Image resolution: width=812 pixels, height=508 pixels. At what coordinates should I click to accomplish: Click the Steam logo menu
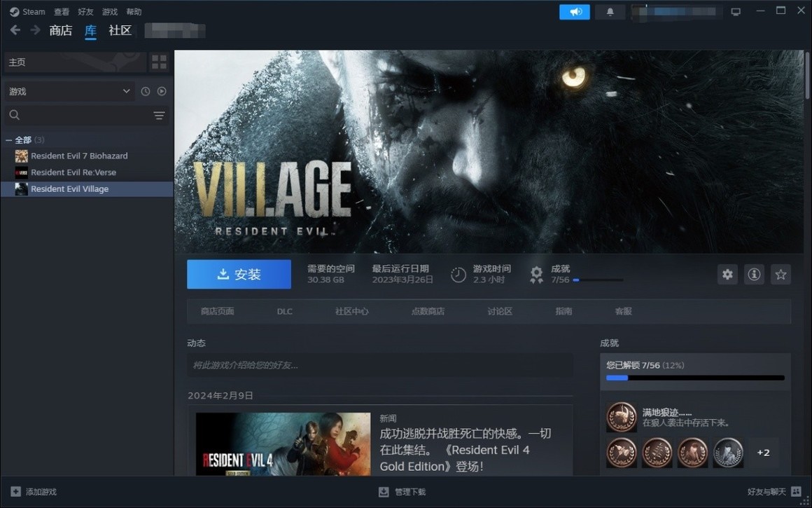15,11
